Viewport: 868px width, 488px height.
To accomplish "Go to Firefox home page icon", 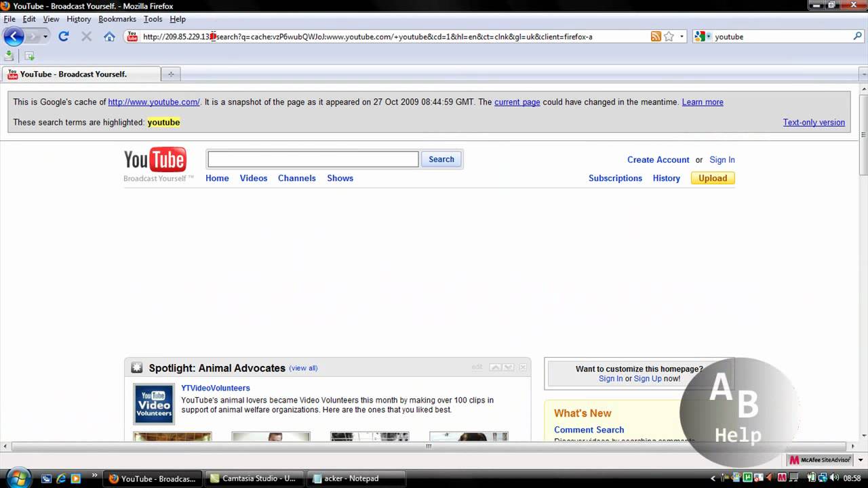I will 109,37.
